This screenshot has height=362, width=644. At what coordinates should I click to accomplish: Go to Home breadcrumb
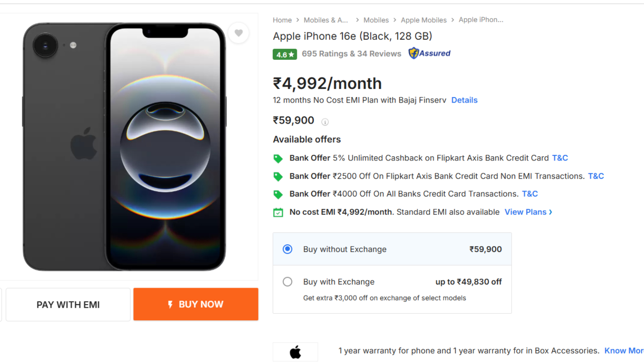(282, 20)
